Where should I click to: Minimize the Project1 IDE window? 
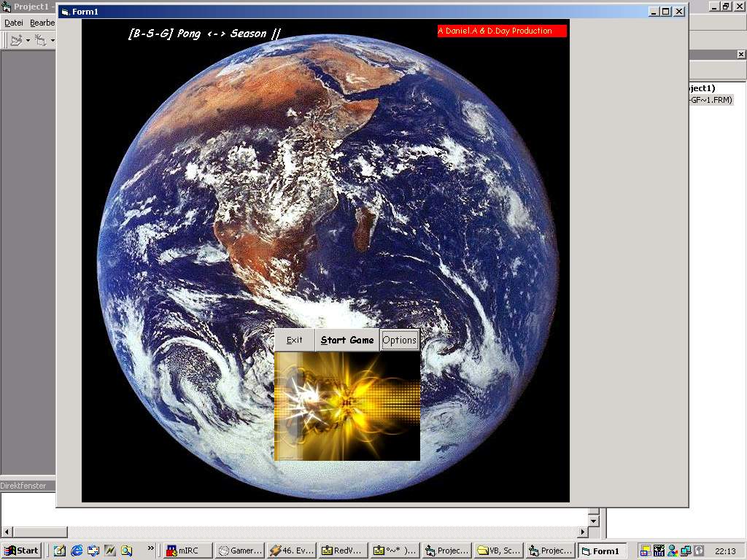click(x=714, y=6)
